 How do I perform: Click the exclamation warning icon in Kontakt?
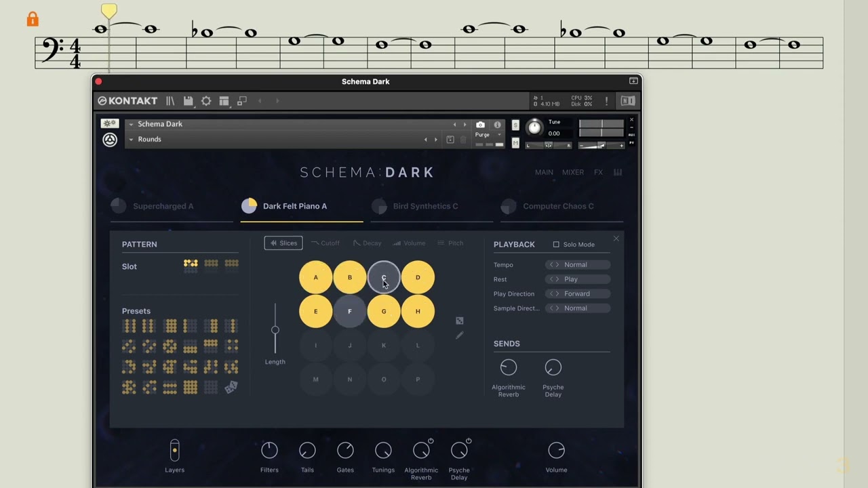pos(606,101)
